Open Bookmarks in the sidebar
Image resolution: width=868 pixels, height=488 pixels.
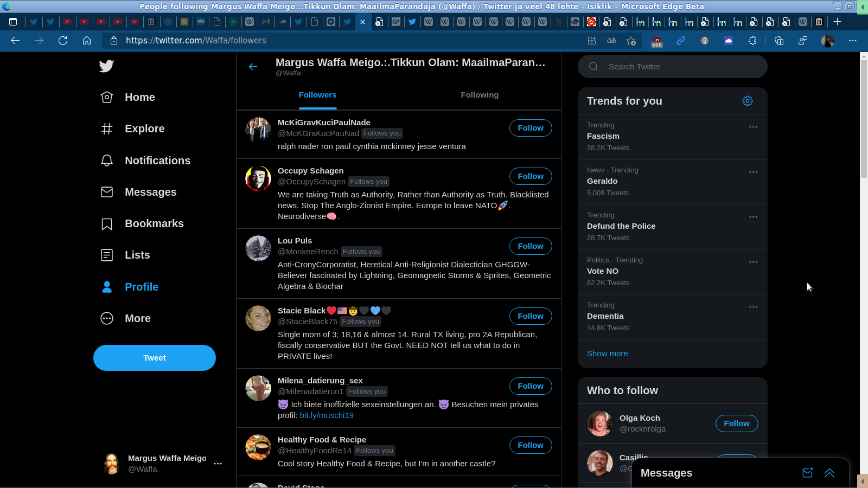pyautogui.click(x=142, y=224)
